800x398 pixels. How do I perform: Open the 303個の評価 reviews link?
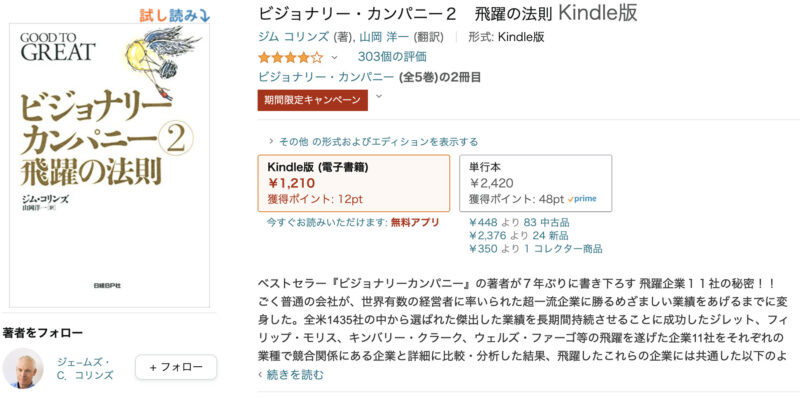click(392, 57)
